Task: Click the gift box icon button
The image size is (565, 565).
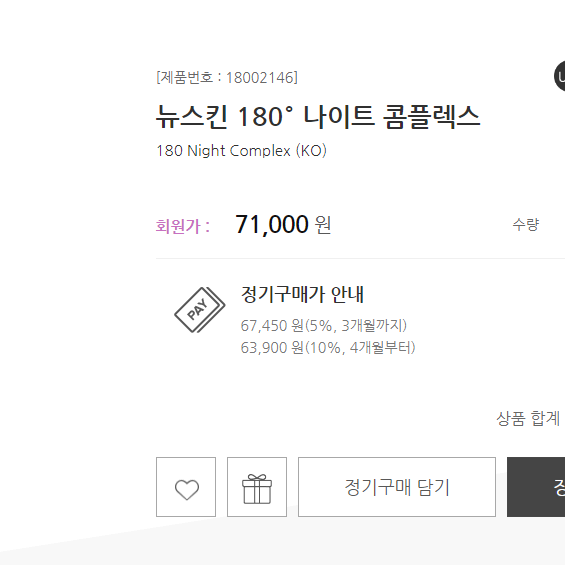Action: point(257,487)
